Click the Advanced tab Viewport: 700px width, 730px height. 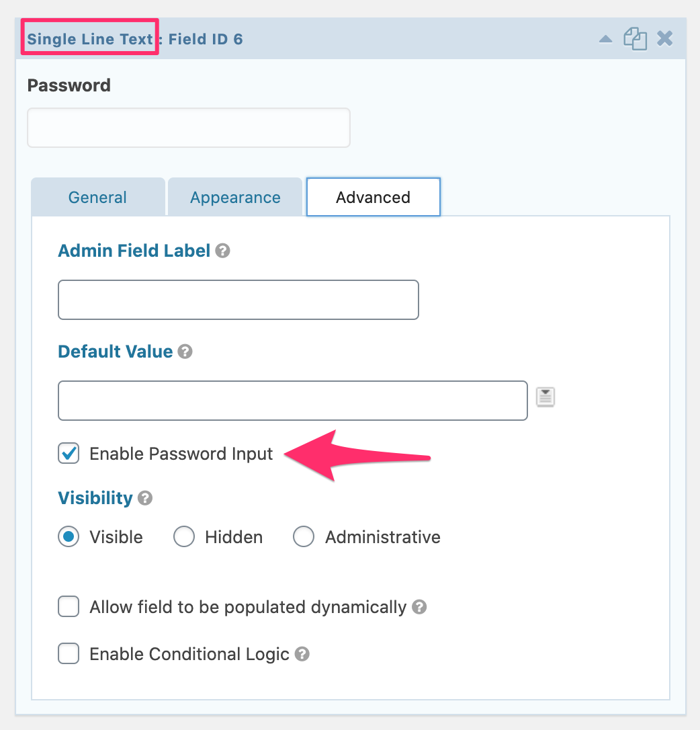coord(373,198)
